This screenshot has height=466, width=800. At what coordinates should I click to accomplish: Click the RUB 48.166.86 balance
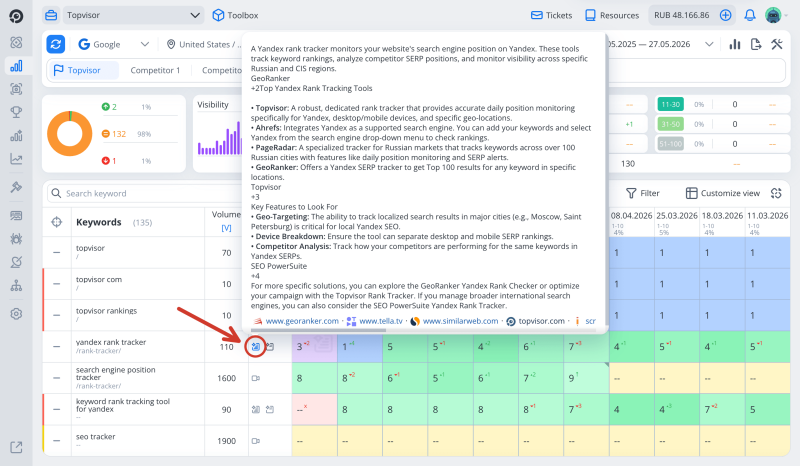tap(682, 15)
